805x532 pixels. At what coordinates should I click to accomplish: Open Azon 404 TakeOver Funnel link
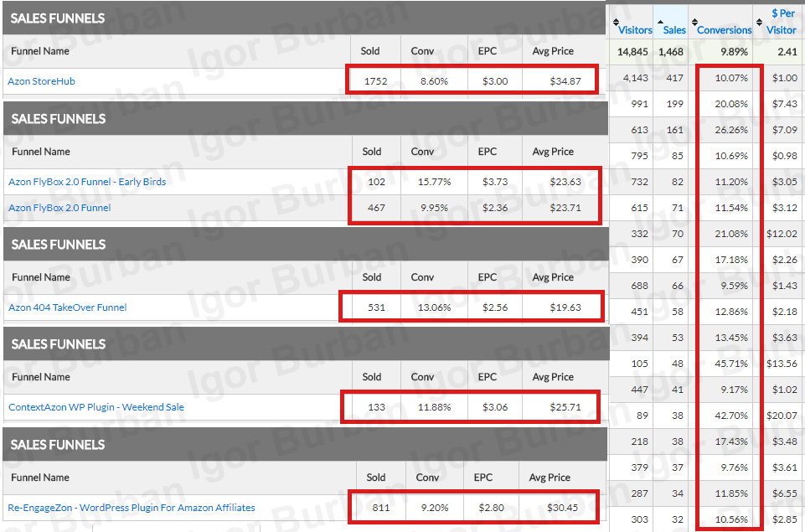click(x=67, y=307)
